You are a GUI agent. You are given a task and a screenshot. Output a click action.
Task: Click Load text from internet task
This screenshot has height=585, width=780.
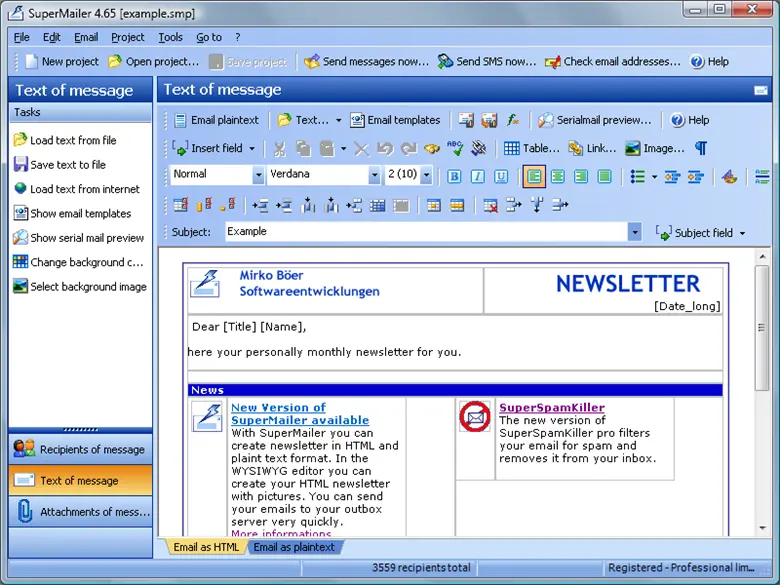click(77, 189)
